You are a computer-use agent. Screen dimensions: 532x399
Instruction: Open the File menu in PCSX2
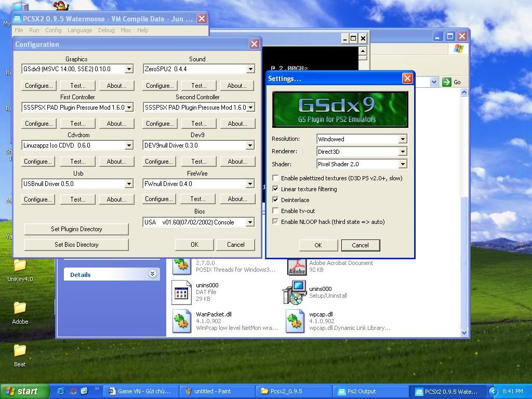point(19,30)
